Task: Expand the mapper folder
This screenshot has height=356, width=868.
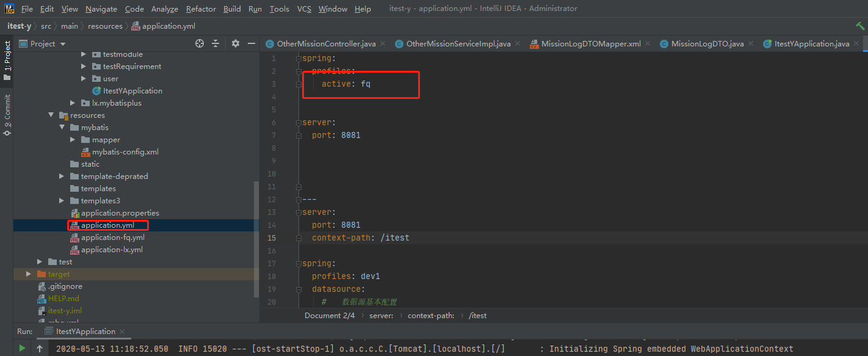Action: click(73, 139)
